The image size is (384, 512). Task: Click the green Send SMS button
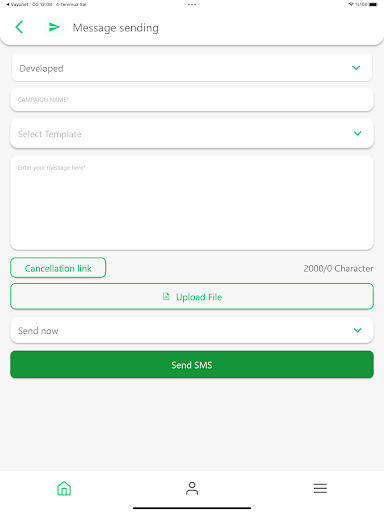(192, 364)
